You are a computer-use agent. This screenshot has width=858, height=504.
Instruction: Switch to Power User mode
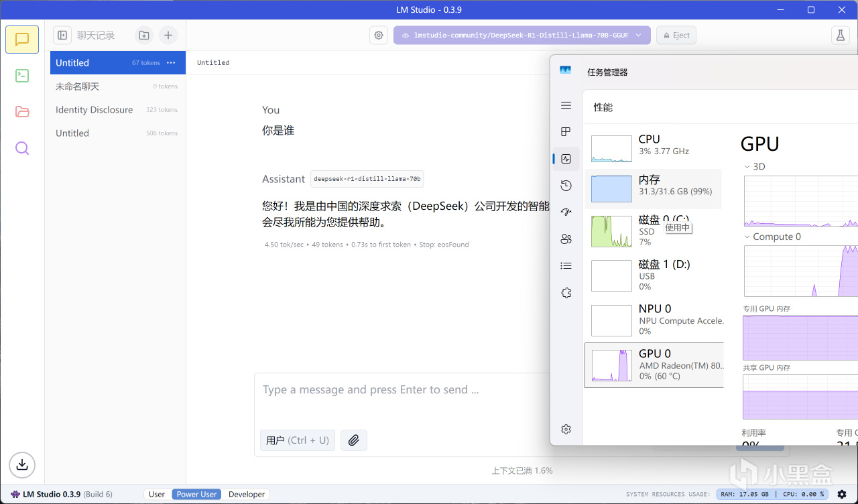[x=196, y=494]
